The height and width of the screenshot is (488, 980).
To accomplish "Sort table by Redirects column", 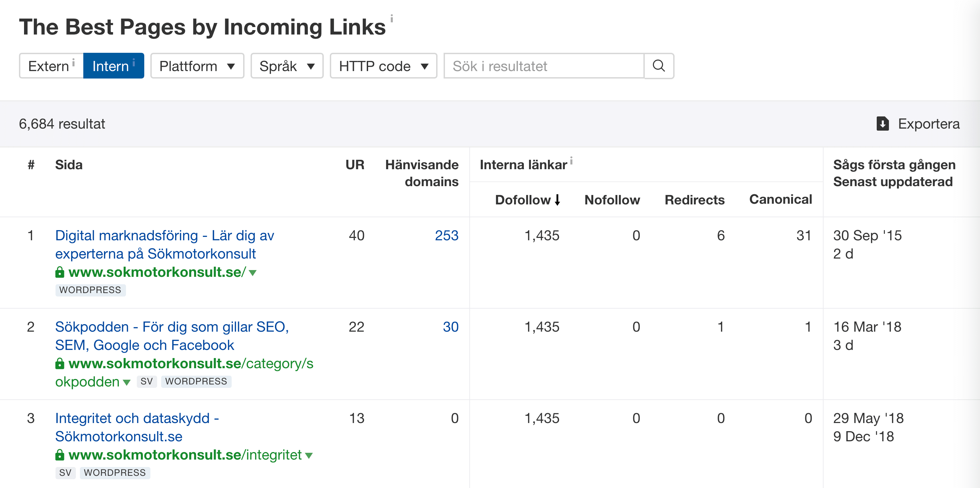I will (694, 200).
